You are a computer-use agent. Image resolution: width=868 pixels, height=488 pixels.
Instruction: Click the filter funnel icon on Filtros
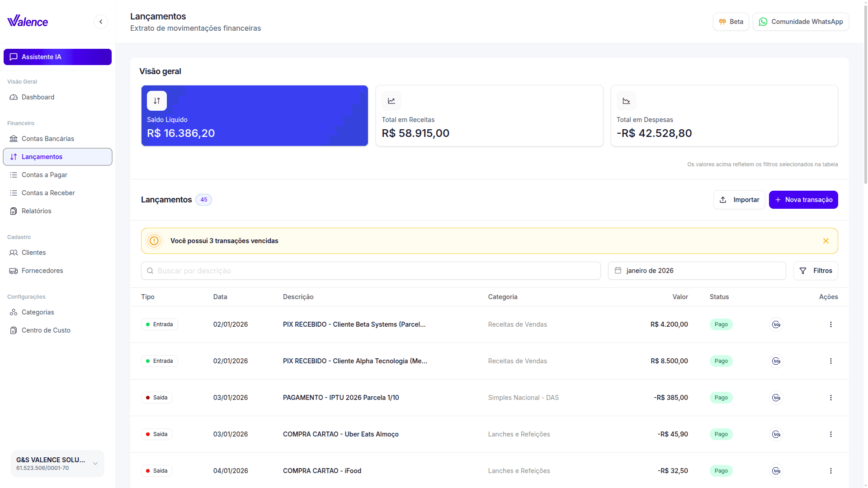(x=803, y=271)
